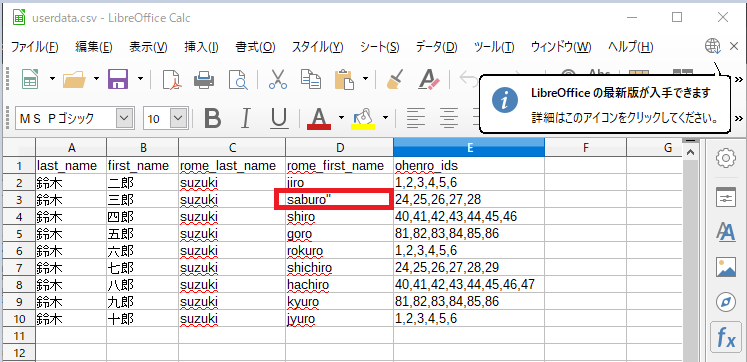Screen dimensions: 747x362
Task: Select column C header
Action: 232,148
